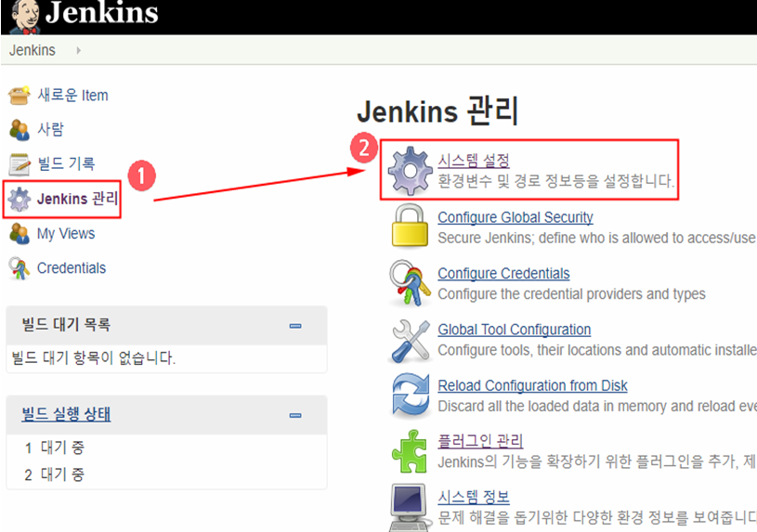Open the 사람 sidebar link
Image resolution: width=757 pixels, height=532 pixels.
51,129
